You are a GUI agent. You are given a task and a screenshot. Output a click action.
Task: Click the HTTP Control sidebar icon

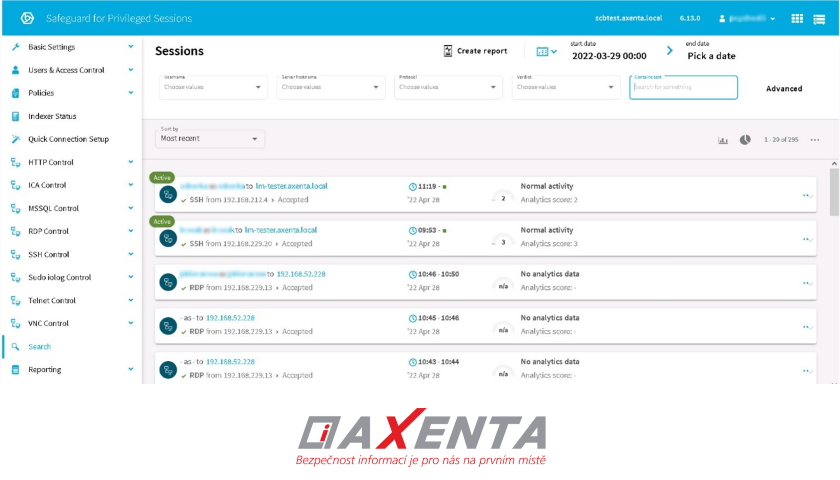point(16,162)
